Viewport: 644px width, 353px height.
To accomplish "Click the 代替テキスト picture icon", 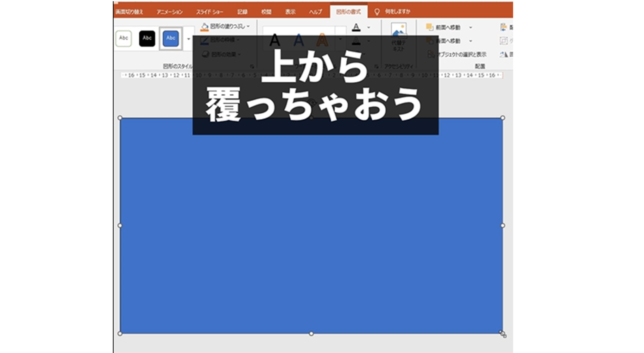I will tap(399, 30).
